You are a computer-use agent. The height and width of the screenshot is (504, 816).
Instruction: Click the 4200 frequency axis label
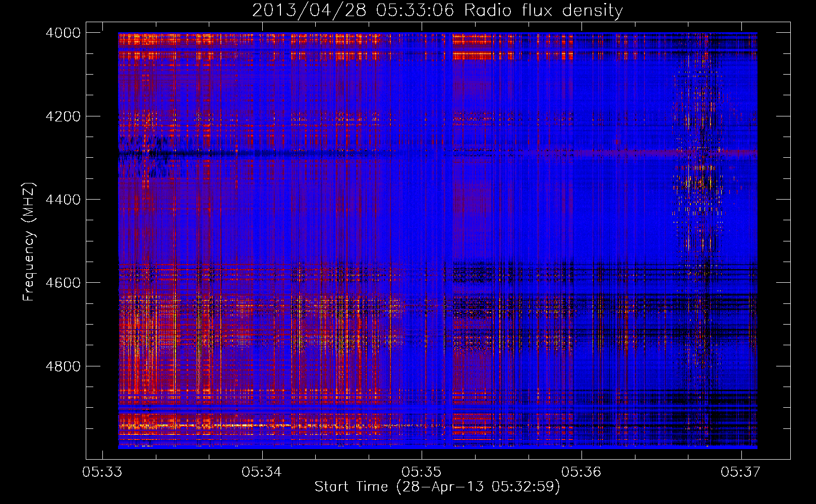63,116
